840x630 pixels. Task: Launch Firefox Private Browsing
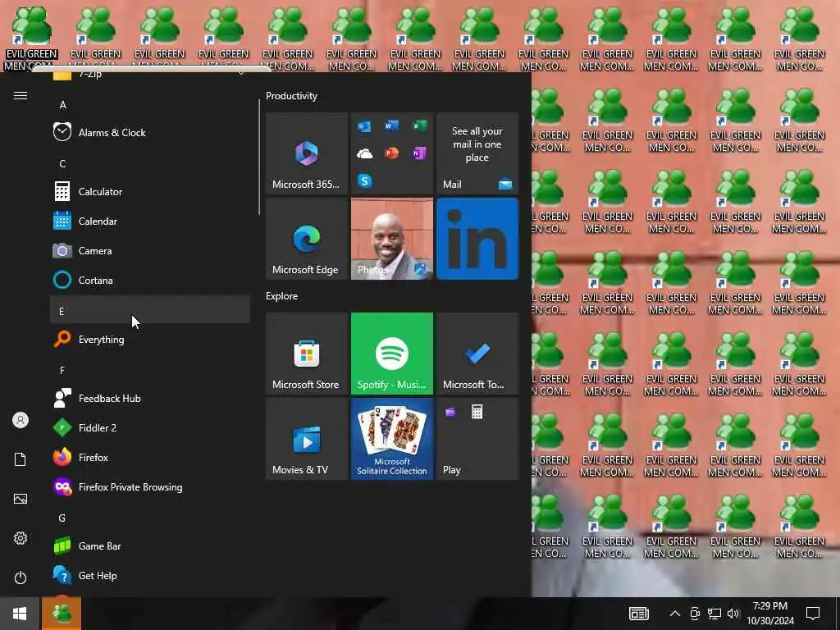(x=149, y=486)
